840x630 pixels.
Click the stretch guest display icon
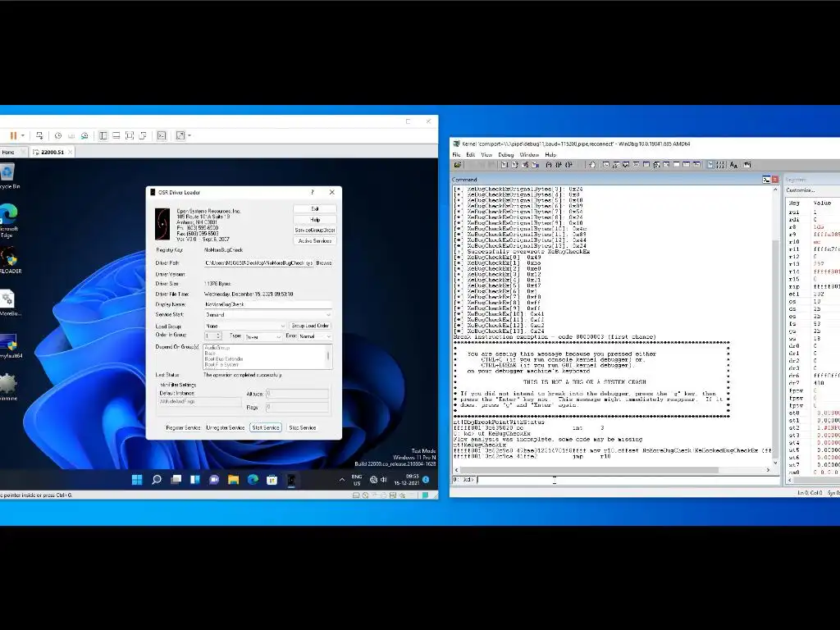tap(180, 135)
